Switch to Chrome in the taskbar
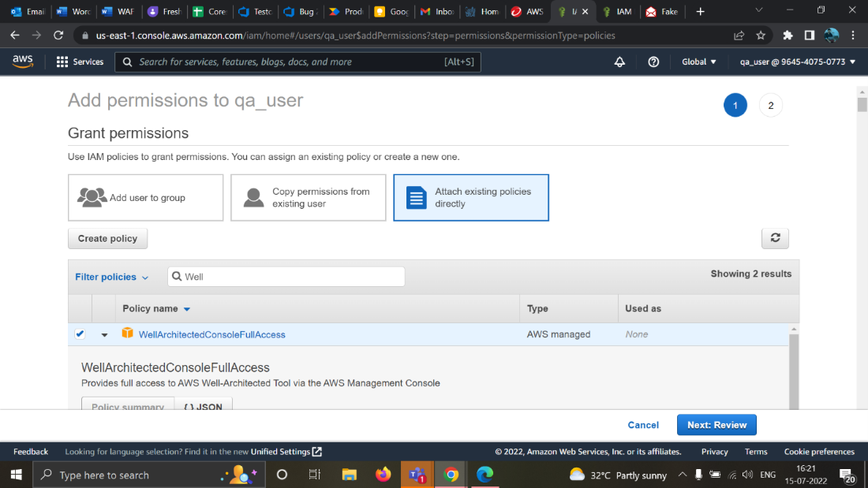Image resolution: width=868 pixels, height=488 pixels. tap(451, 475)
